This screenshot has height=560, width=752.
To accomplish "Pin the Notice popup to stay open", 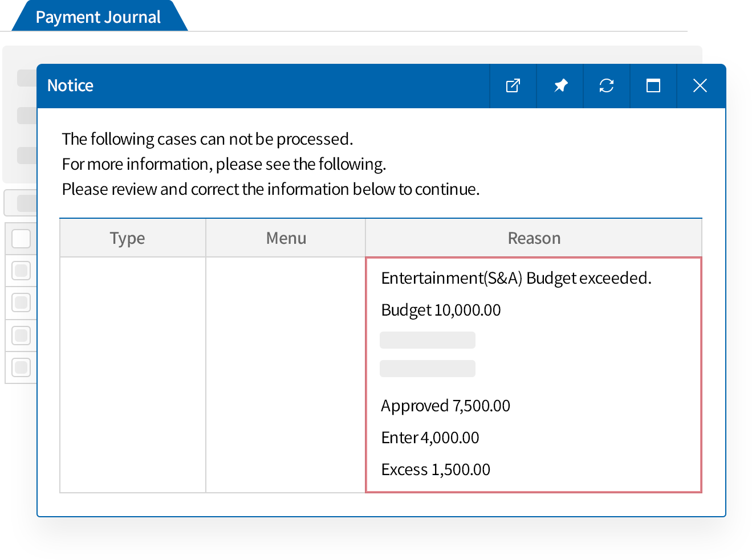I will pyautogui.click(x=559, y=85).
